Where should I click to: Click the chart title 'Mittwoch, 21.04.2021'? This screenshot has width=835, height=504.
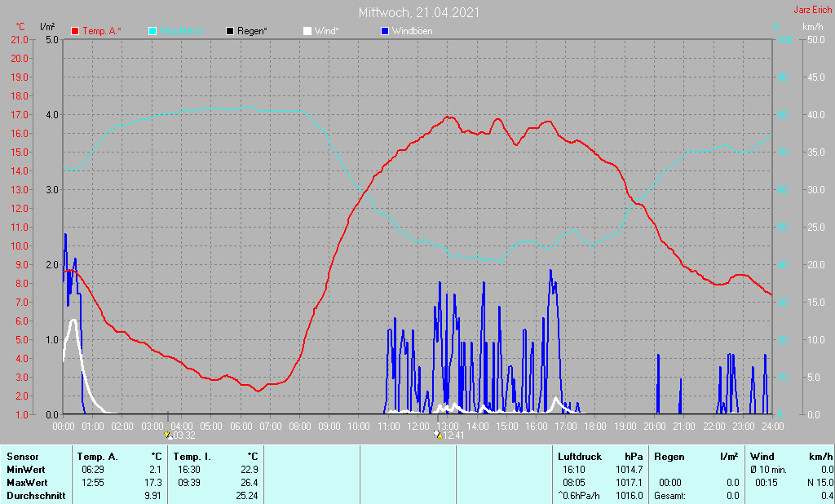[418, 12]
